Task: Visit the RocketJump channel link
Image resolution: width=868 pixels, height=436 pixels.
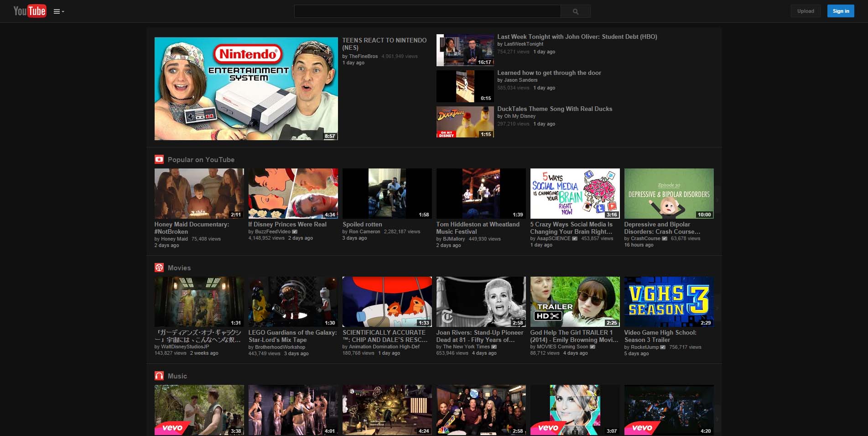Action: click(x=645, y=347)
